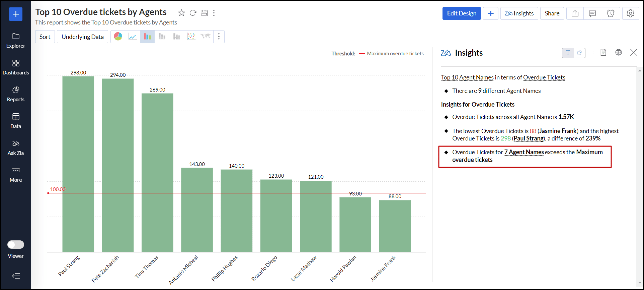Open title options three-dot menu
Screen dimensions: 644x290
[x=214, y=13]
